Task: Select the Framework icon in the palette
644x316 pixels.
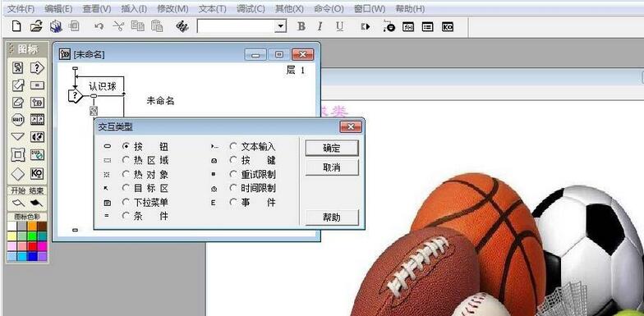Action: pos(18,154)
